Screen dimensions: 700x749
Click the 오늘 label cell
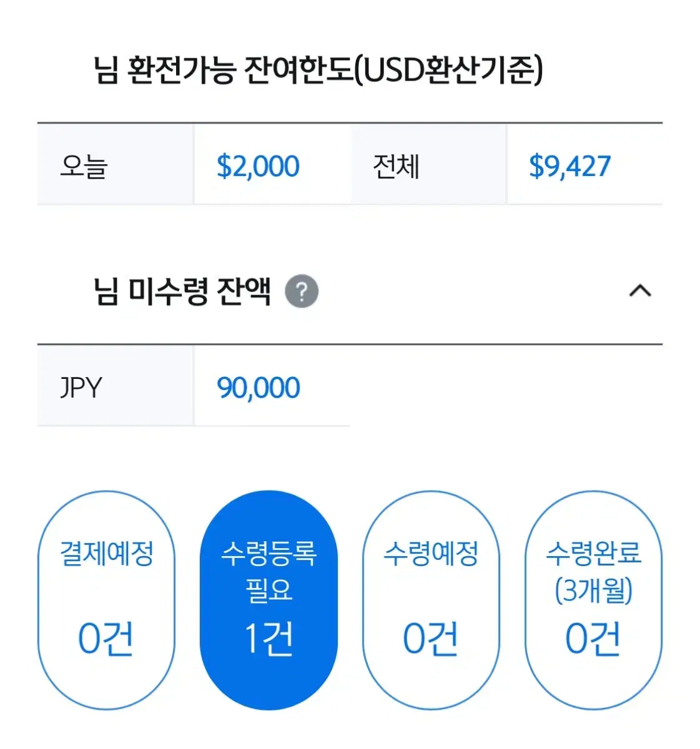(x=116, y=164)
